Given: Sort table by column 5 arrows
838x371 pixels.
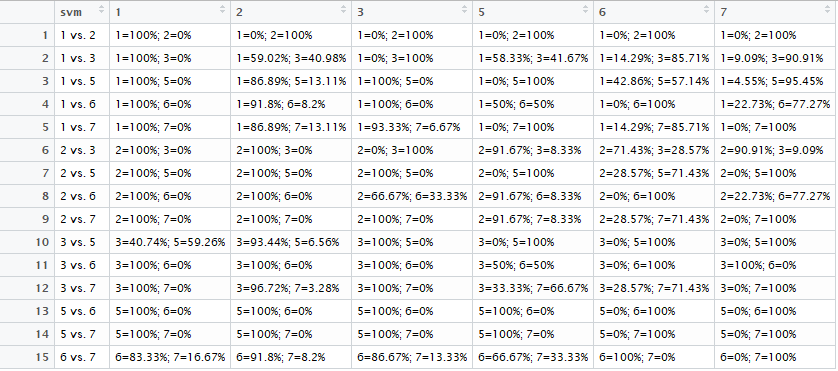Looking at the screenshot, I should point(585,9).
